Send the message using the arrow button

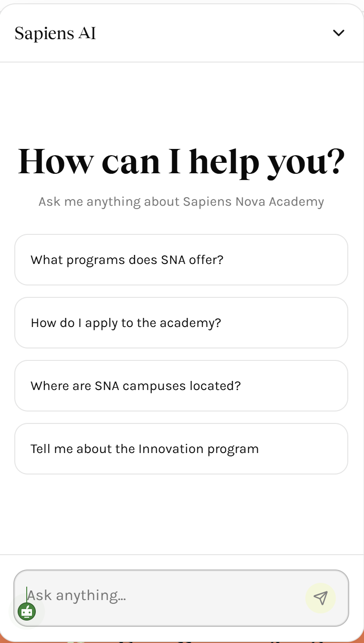coord(321,598)
